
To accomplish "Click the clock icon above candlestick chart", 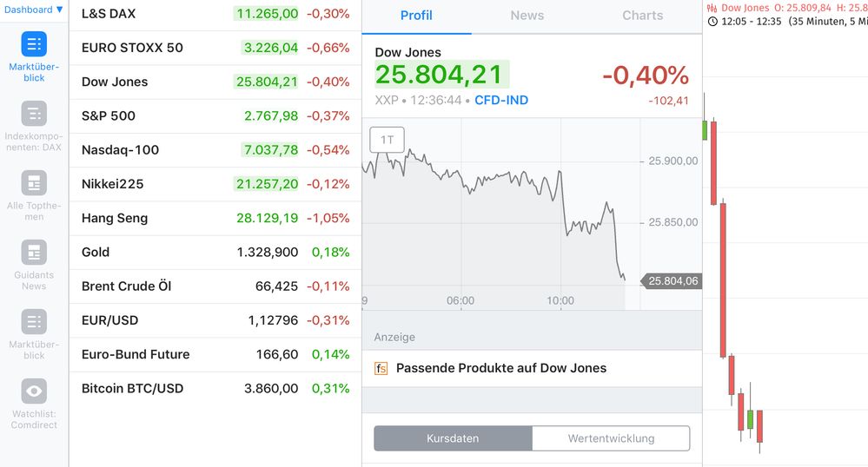I will click(712, 21).
